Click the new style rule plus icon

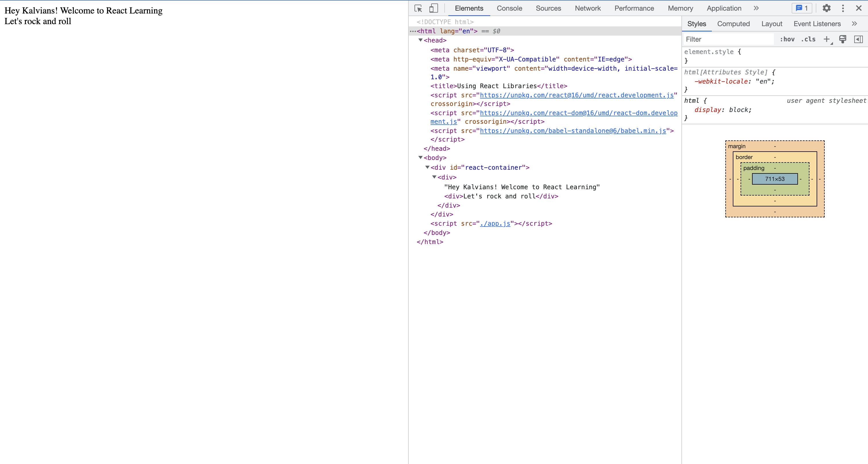pyautogui.click(x=827, y=39)
